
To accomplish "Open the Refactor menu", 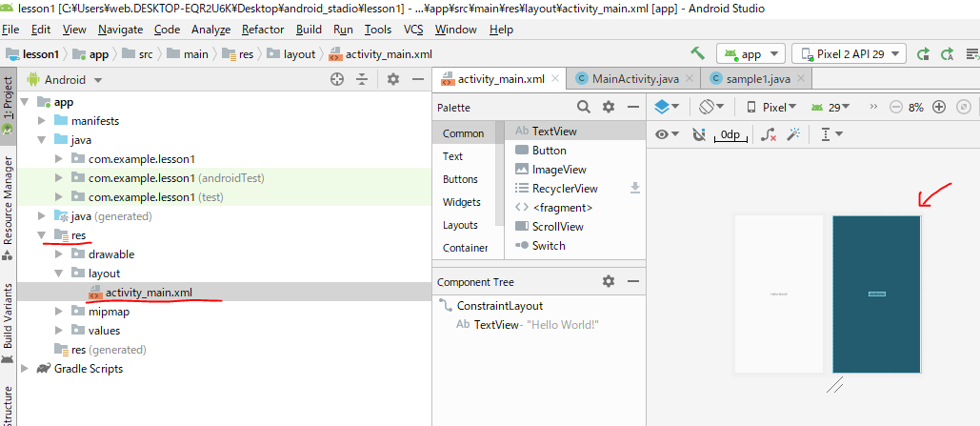I will click(263, 30).
